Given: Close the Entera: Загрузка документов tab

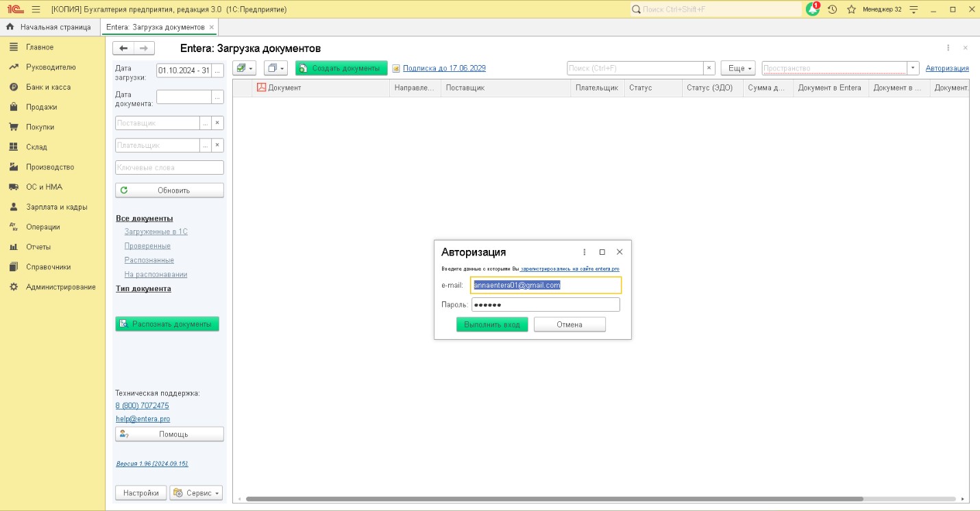Looking at the screenshot, I should point(212,27).
